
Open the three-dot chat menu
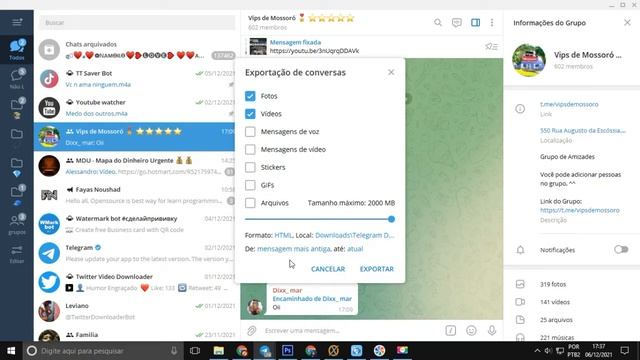(x=492, y=22)
